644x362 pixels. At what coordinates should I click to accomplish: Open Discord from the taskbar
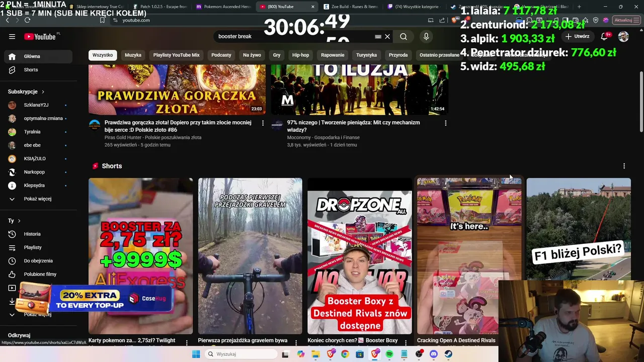(x=434, y=354)
